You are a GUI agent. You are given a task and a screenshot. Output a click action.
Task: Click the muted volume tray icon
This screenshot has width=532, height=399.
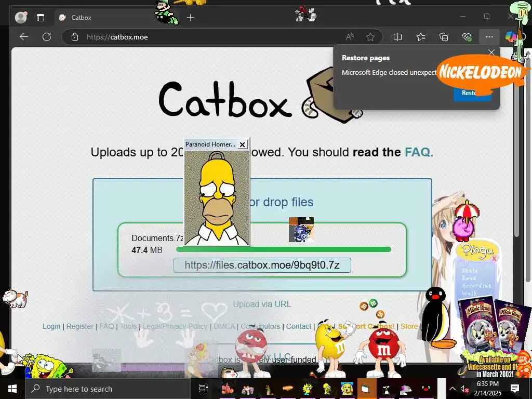(464, 389)
